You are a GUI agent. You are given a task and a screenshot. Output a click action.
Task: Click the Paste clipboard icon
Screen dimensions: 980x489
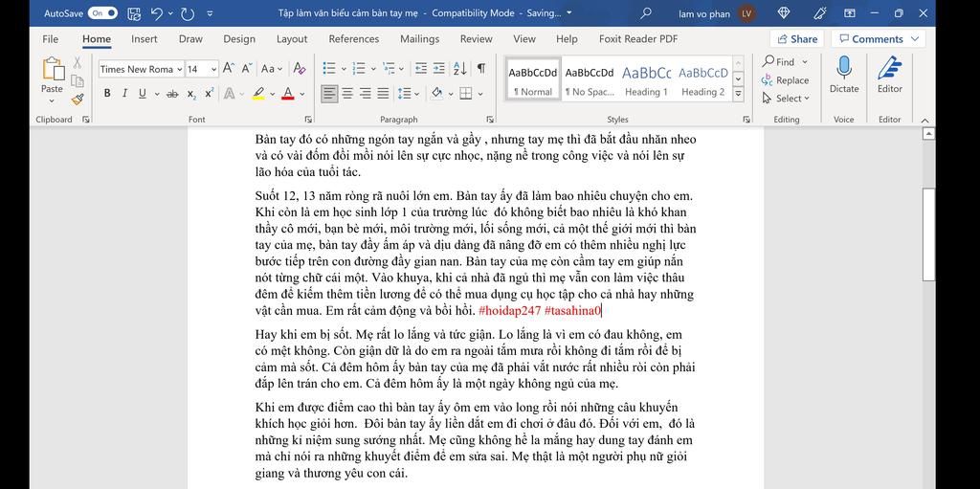point(52,69)
